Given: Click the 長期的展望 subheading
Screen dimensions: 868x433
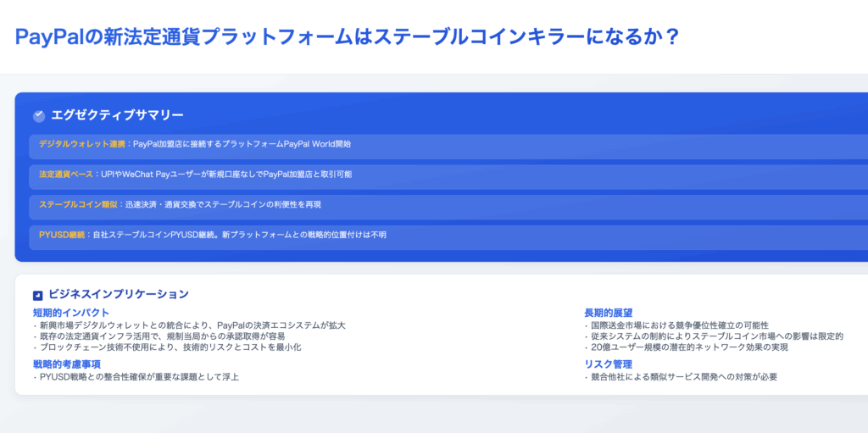Looking at the screenshot, I should [x=609, y=313].
